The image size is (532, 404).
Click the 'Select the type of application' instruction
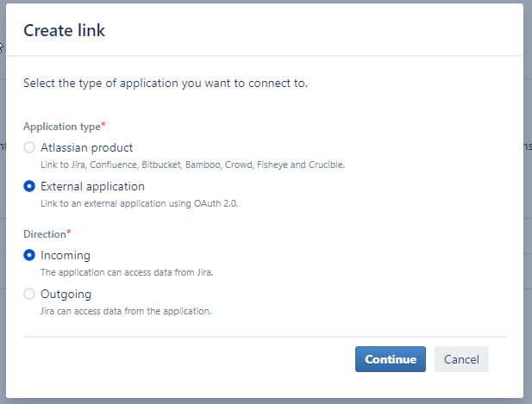(166, 84)
